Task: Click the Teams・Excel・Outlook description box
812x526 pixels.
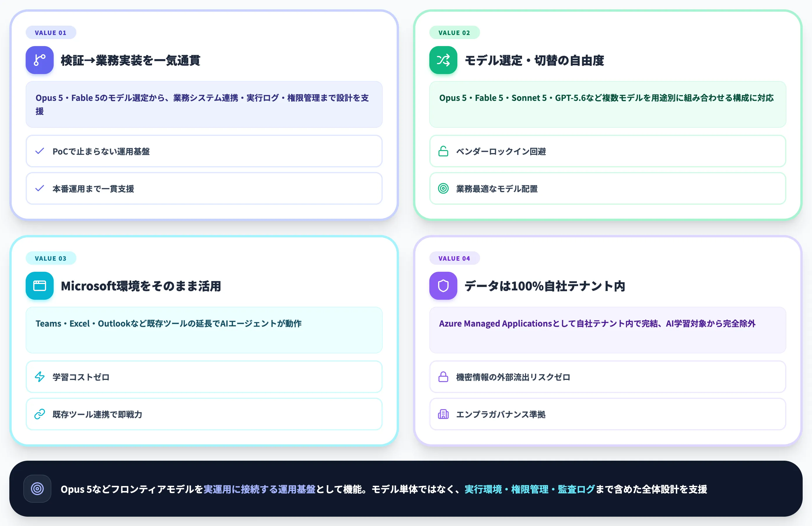Action: click(x=204, y=330)
